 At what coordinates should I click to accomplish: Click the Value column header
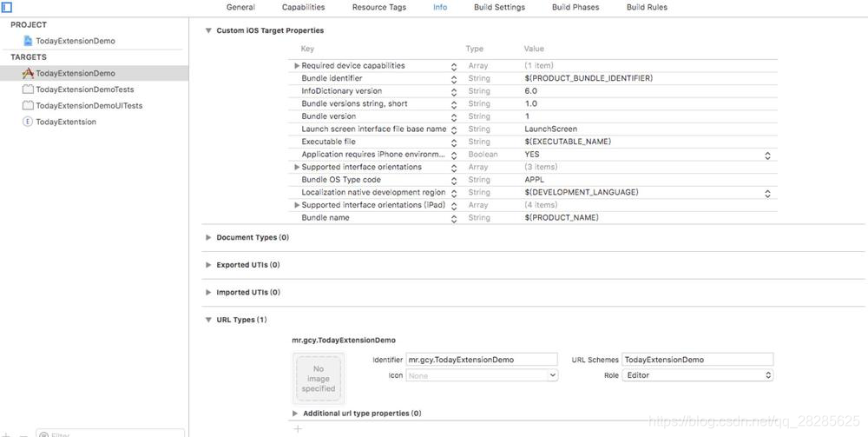[534, 49]
